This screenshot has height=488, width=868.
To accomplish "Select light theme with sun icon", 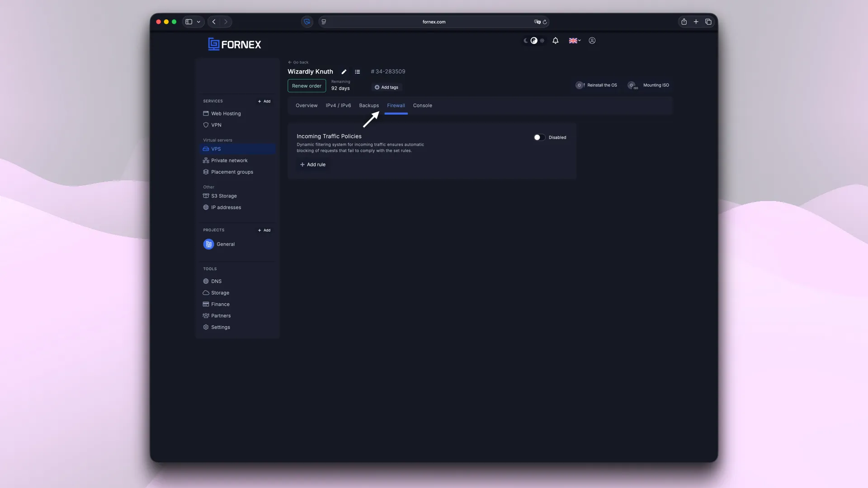I will click(x=542, y=41).
